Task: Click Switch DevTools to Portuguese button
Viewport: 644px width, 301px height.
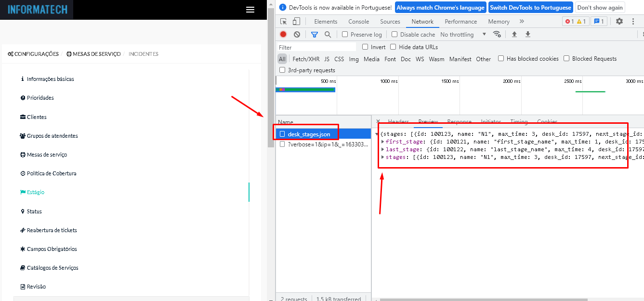Action: (x=530, y=8)
